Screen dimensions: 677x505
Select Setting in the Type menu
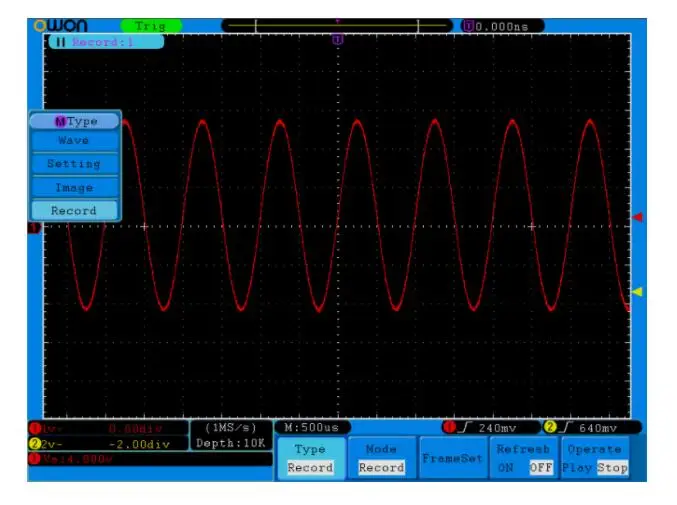pos(74,164)
